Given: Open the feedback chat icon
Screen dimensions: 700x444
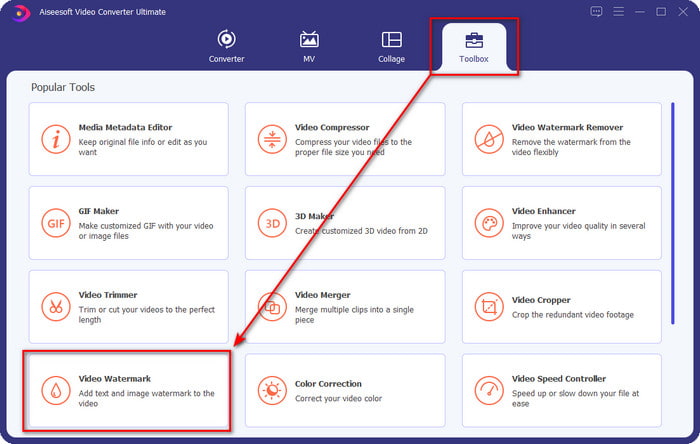Looking at the screenshot, I should (x=596, y=12).
